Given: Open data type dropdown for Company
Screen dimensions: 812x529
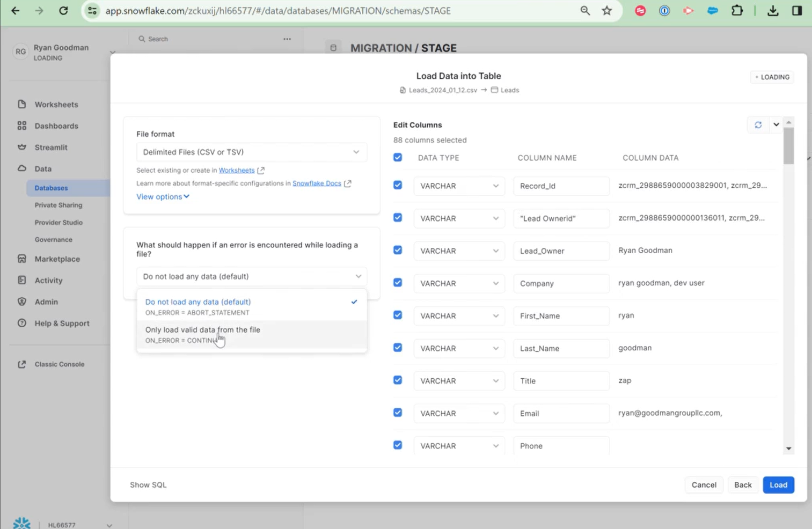Looking at the screenshot, I should (x=459, y=283).
